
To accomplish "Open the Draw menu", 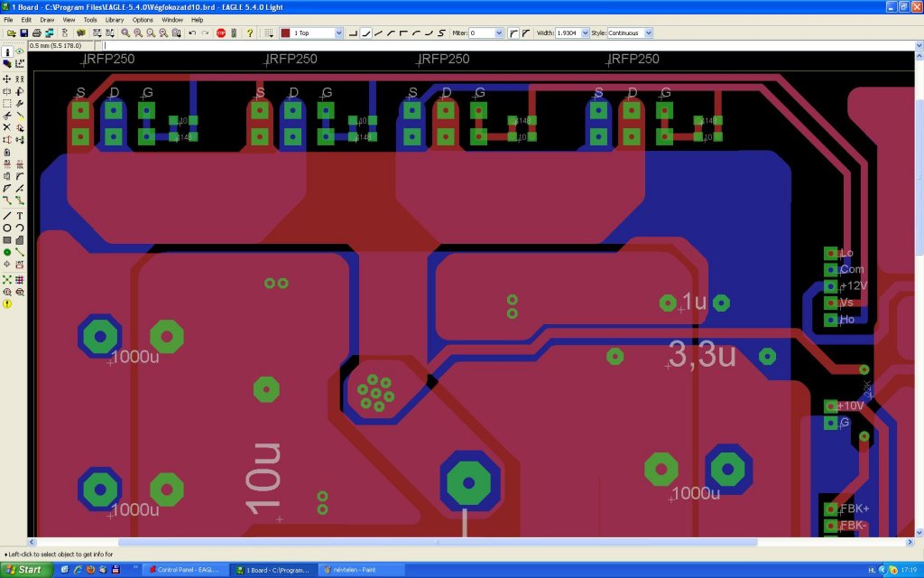I will (x=47, y=20).
